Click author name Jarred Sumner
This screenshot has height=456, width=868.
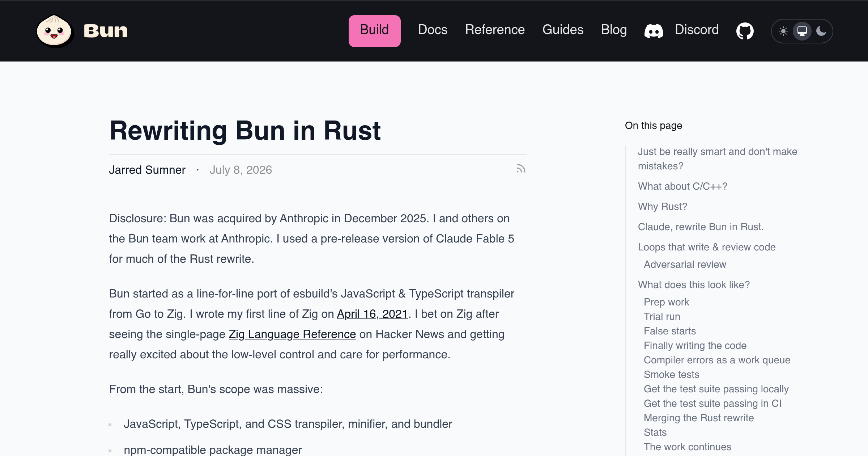147,170
